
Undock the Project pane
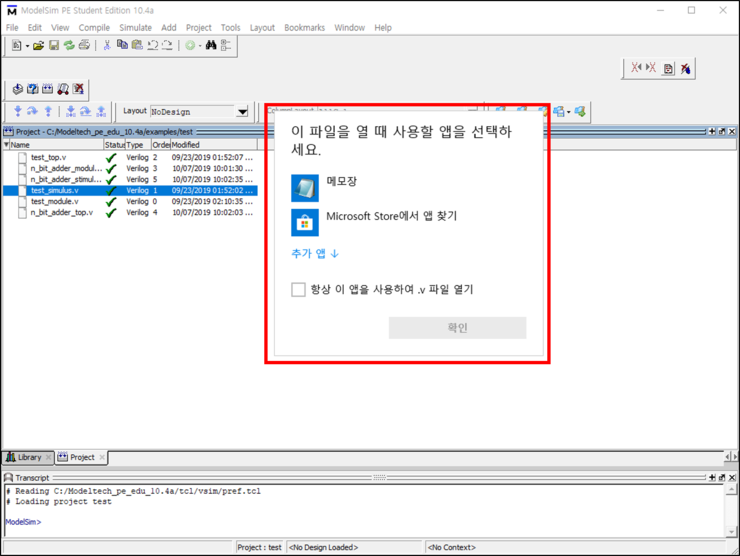722,132
